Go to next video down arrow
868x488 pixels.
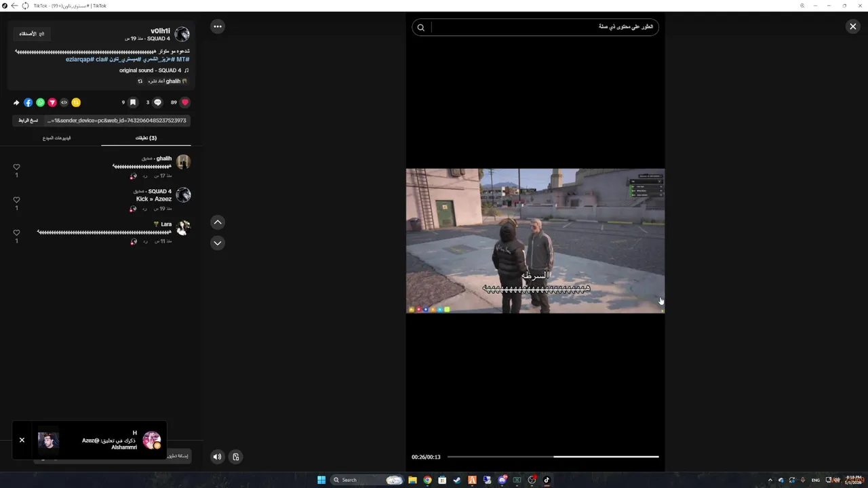(218, 243)
